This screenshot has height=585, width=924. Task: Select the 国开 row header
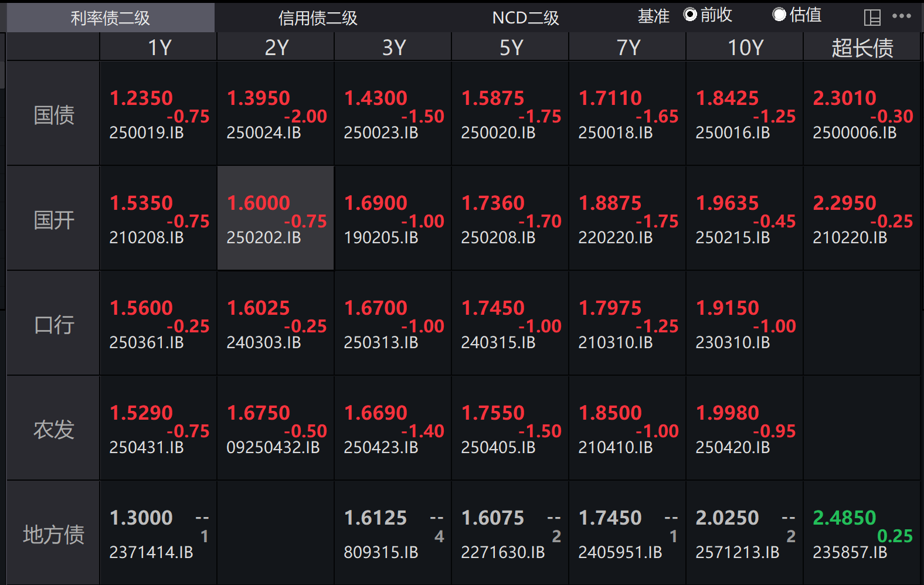coord(53,220)
